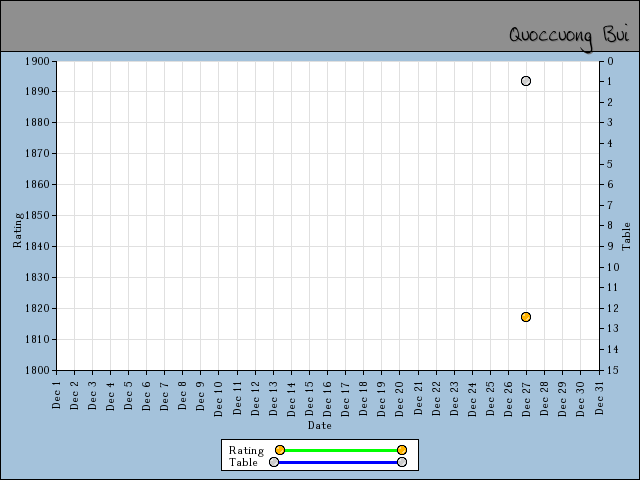Click the 1810 rating axis label
The height and width of the screenshot is (480, 640).
[37, 339]
